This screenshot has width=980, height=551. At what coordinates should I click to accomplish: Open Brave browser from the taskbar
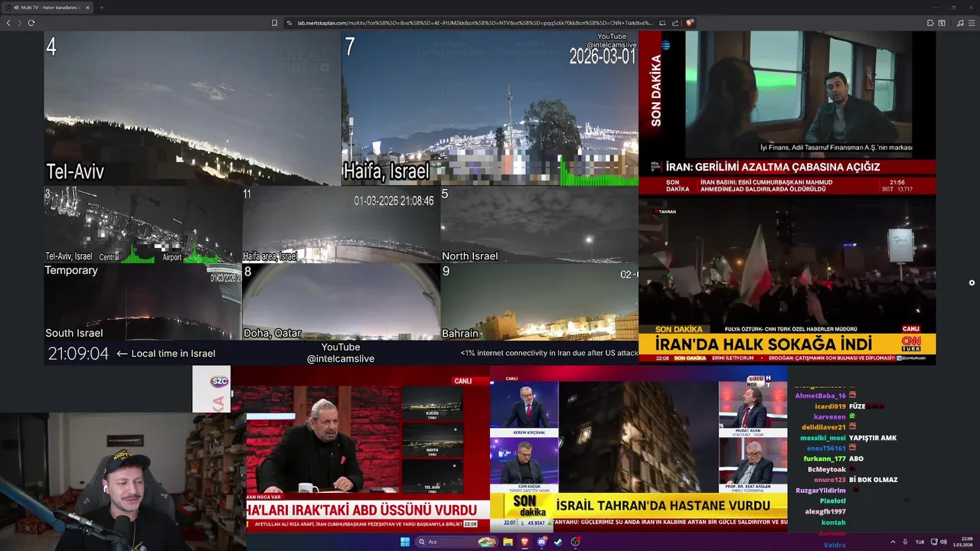click(x=525, y=542)
